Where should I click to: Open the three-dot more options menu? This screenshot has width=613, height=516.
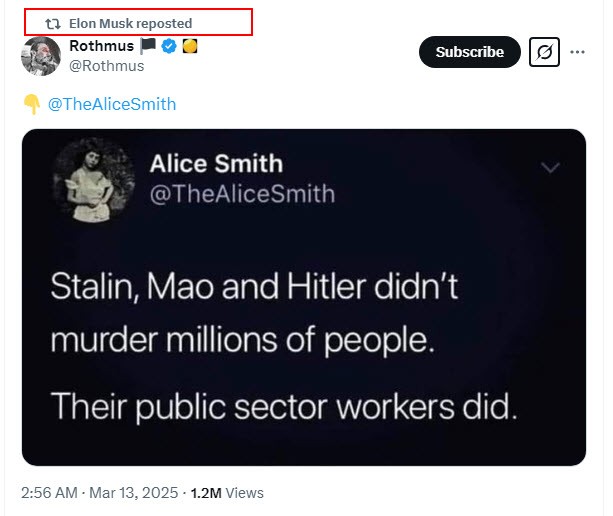[x=578, y=52]
